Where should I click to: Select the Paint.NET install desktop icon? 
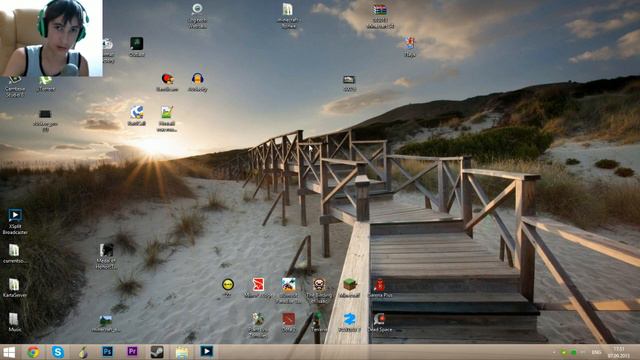pyautogui.click(x=167, y=119)
